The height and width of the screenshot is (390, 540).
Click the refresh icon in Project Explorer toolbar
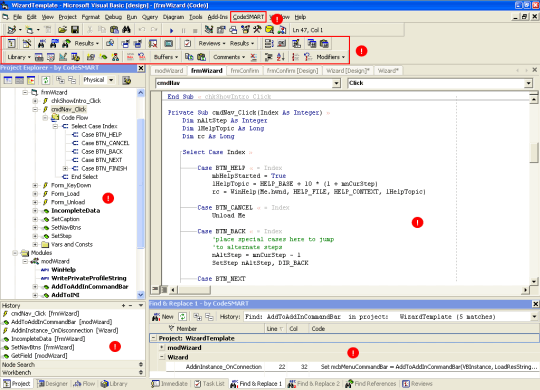(x=45, y=80)
